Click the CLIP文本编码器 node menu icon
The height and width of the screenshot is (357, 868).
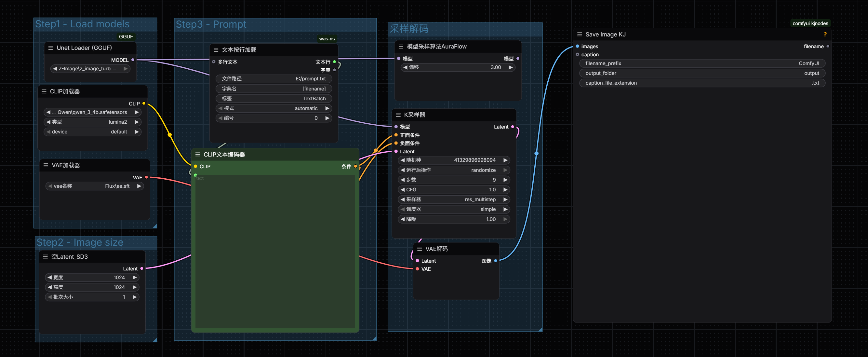click(x=198, y=154)
